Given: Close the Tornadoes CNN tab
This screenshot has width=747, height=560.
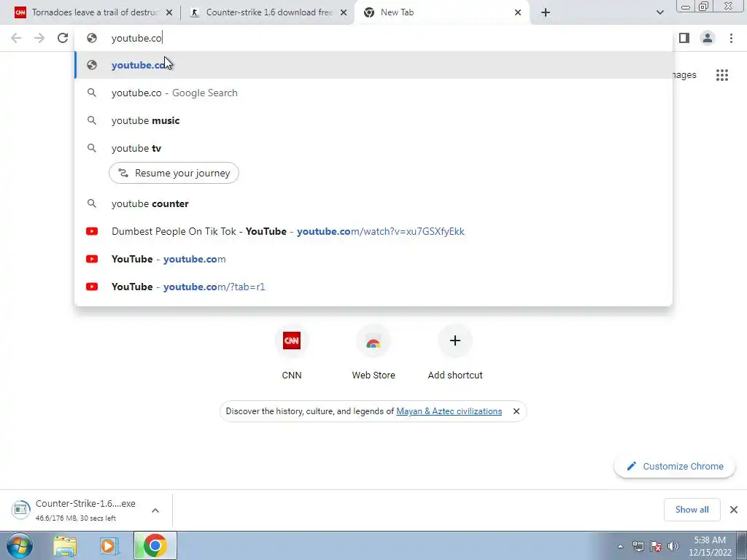Looking at the screenshot, I should (x=169, y=12).
